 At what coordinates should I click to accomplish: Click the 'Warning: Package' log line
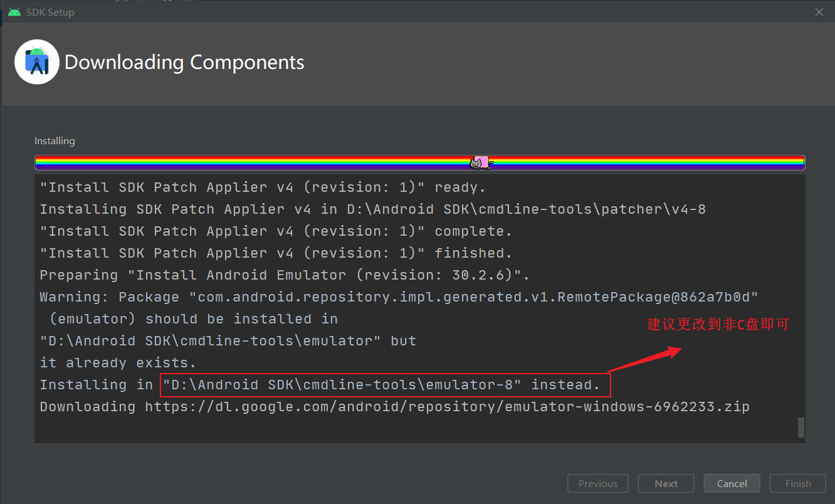click(399, 297)
